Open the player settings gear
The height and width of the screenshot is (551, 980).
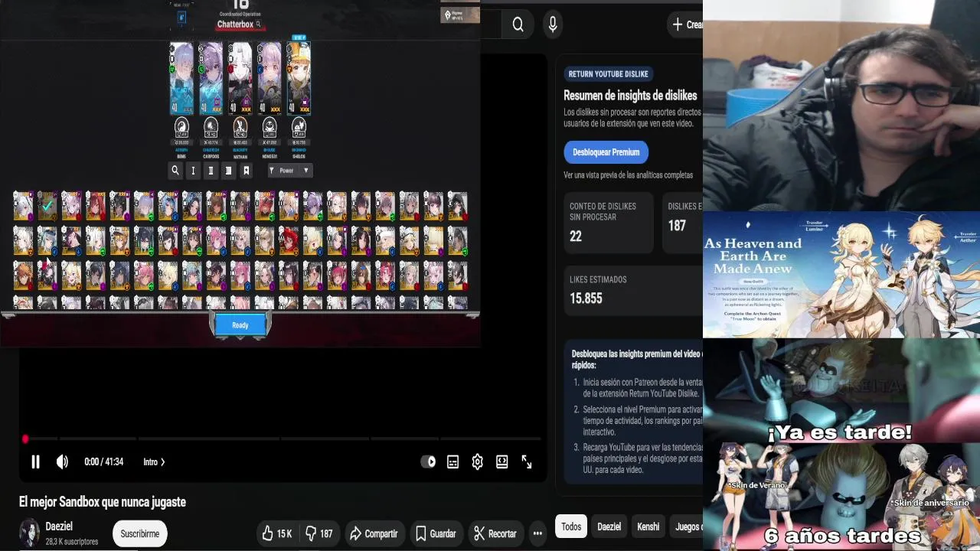(x=477, y=461)
